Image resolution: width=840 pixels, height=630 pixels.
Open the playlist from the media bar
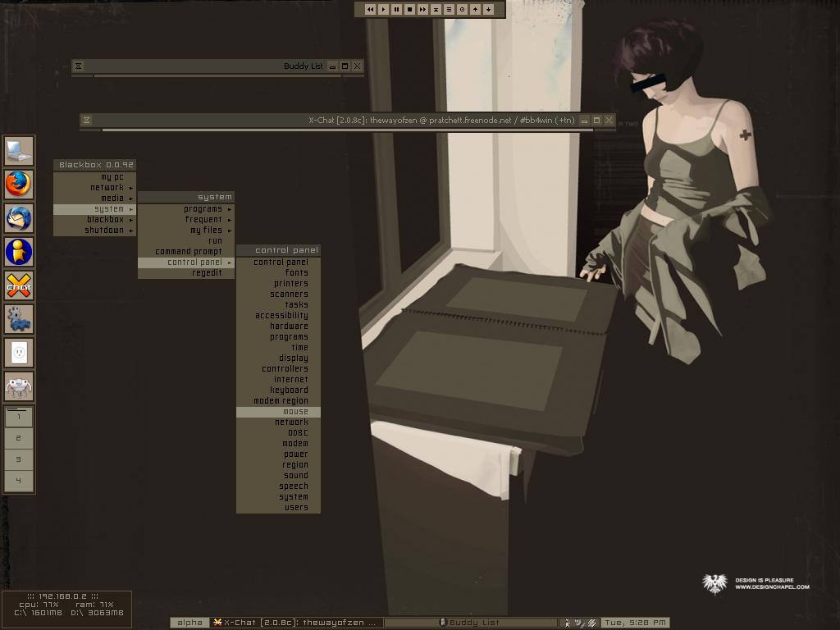[449, 9]
